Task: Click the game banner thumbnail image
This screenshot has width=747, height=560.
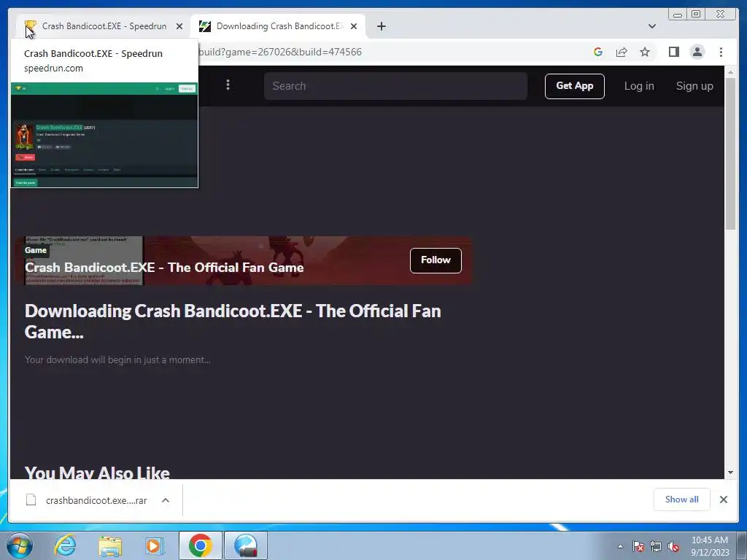Action: 83,260
